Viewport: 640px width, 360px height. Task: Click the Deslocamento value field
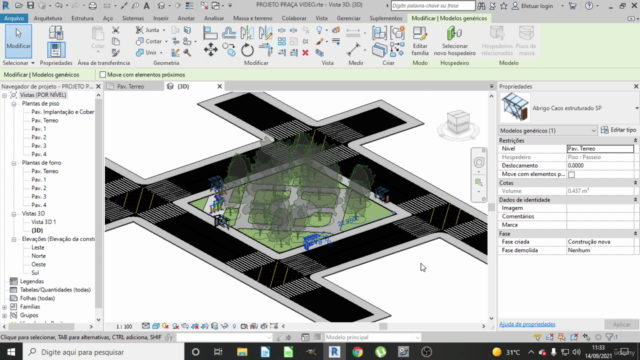(x=600, y=166)
